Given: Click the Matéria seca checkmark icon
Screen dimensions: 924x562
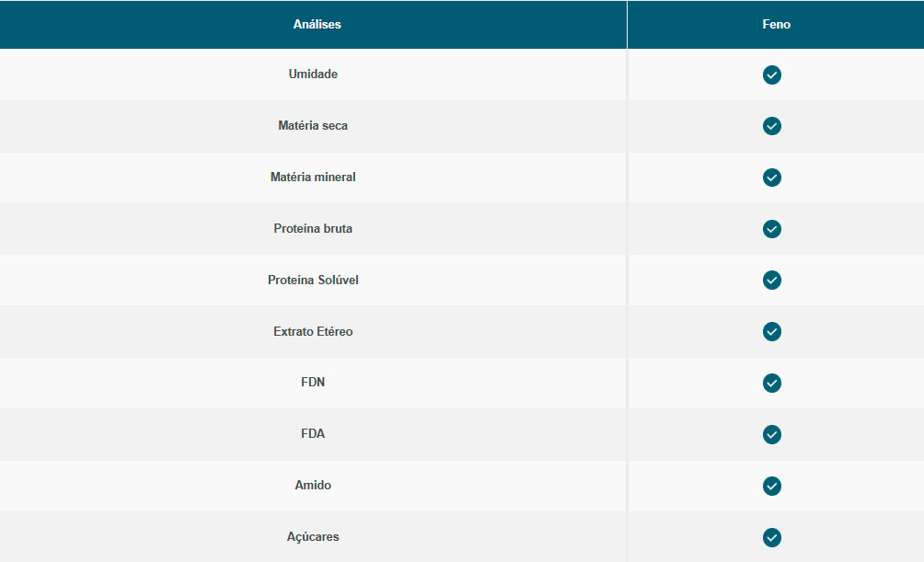Looking at the screenshot, I should click(772, 126).
